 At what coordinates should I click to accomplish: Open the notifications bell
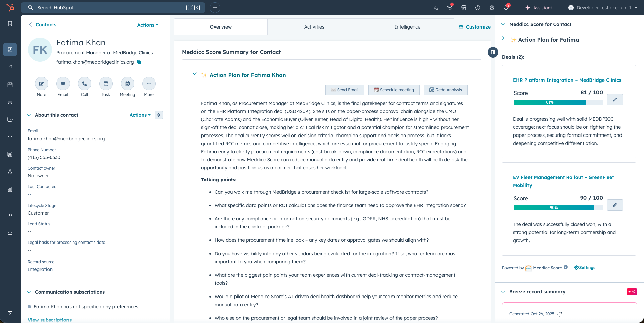(506, 8)
